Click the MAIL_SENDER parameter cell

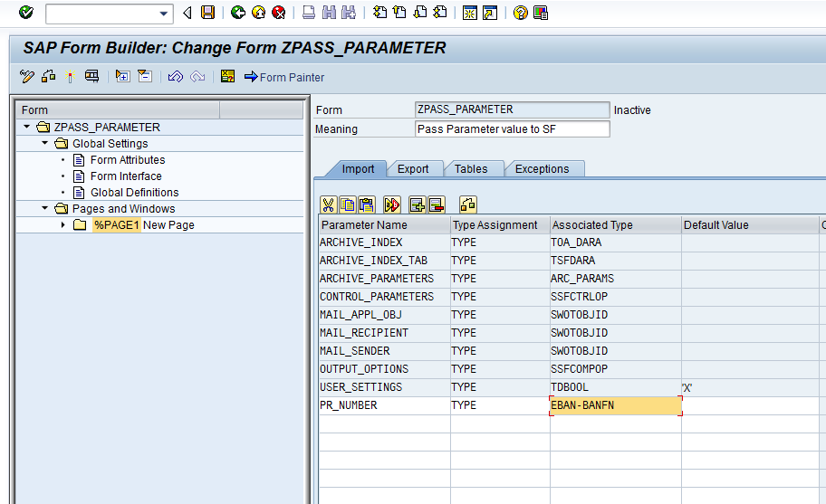tap(385, 351)
